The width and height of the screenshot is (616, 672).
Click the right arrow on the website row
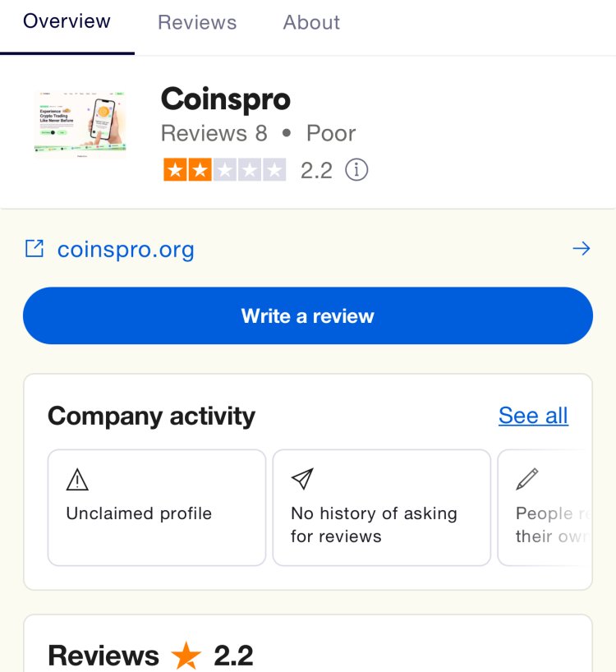coord(582,249)
